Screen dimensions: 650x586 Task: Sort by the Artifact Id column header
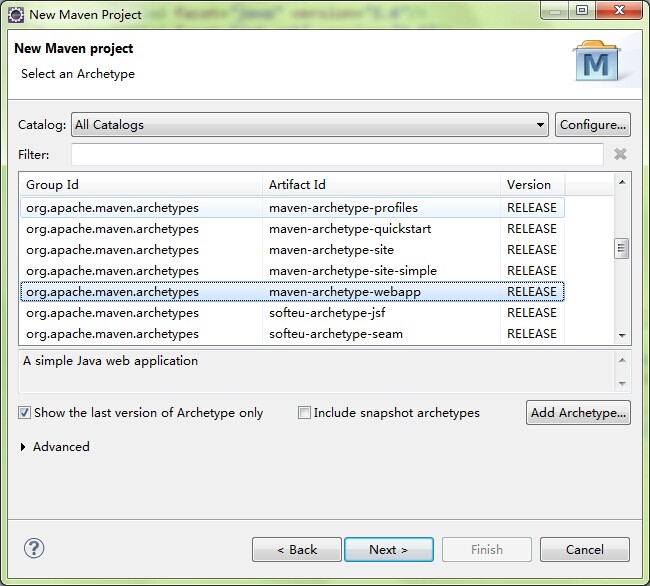coord(381,184)
